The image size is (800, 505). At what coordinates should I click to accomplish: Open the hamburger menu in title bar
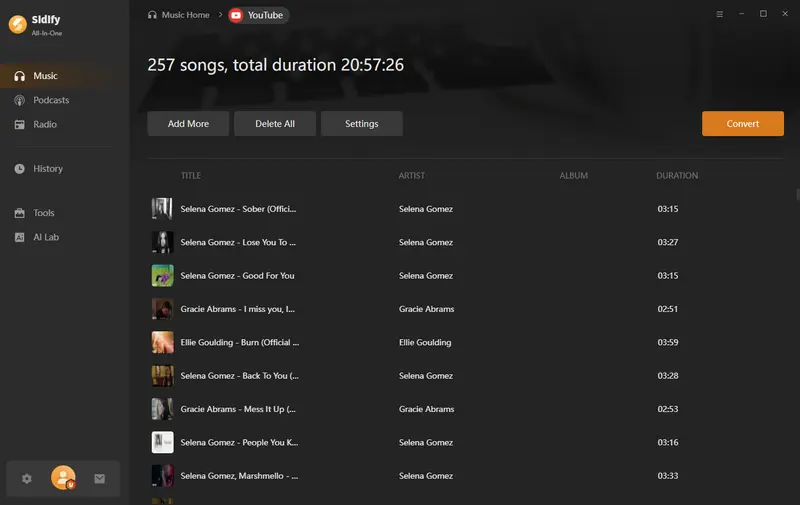coord(720,14)
